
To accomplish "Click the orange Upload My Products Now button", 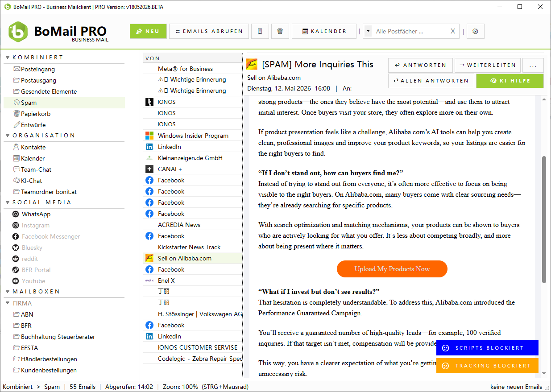I will (x=392, y=269).
